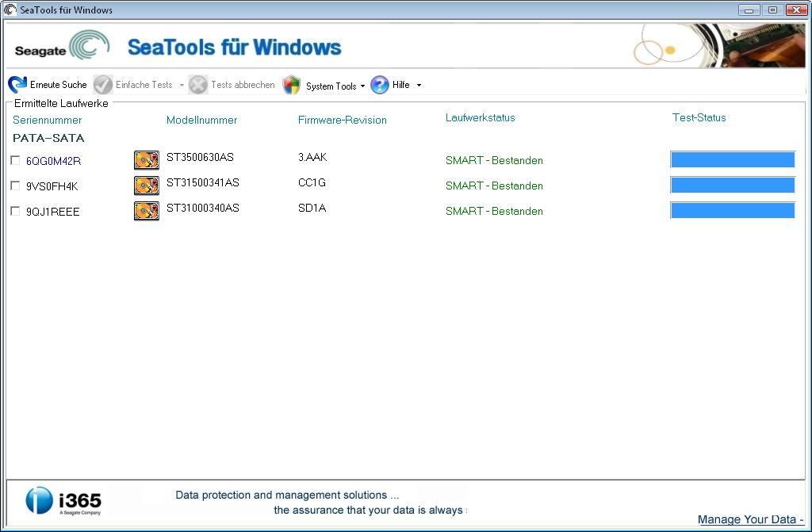
Task: Click model number ST3500630AS
Action: point(200,157)
